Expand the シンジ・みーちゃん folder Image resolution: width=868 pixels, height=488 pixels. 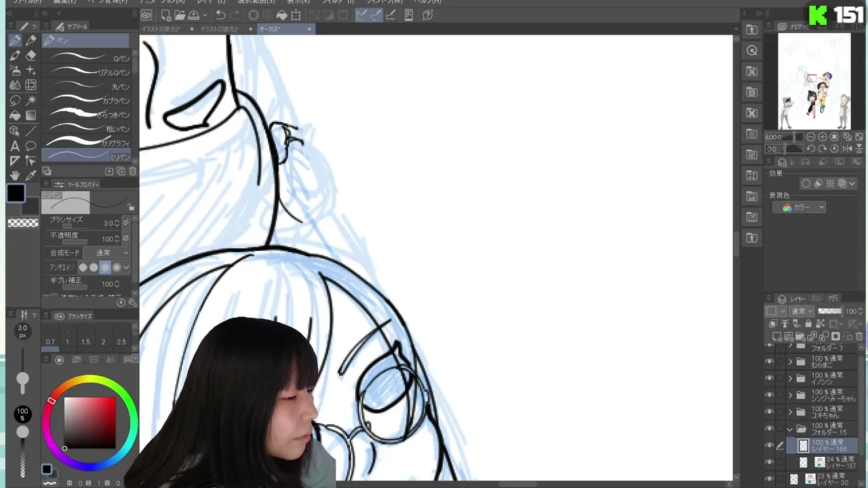point(790,395)
